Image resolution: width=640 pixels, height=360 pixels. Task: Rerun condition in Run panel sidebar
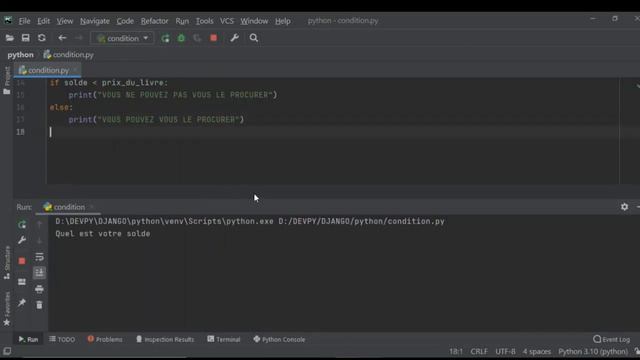click(22, 225)
